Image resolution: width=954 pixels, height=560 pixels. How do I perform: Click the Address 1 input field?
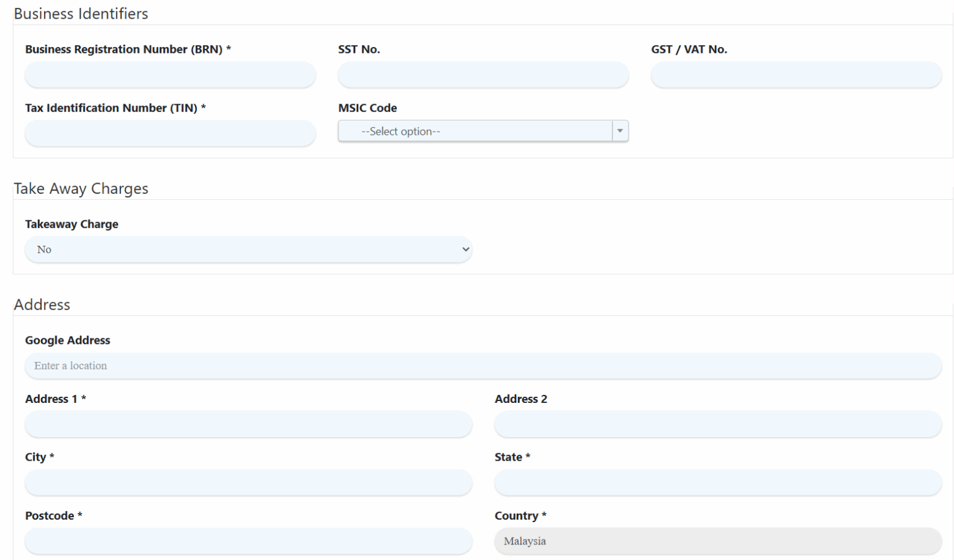248,424
